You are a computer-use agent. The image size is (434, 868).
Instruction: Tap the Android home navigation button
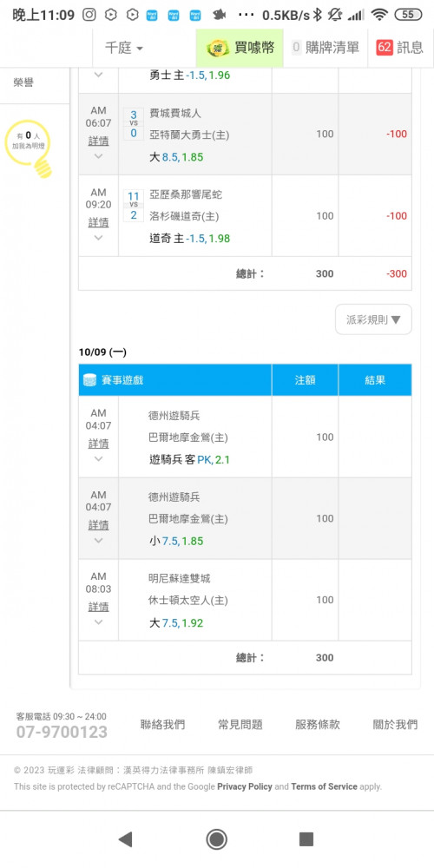[x=216, y=839]
